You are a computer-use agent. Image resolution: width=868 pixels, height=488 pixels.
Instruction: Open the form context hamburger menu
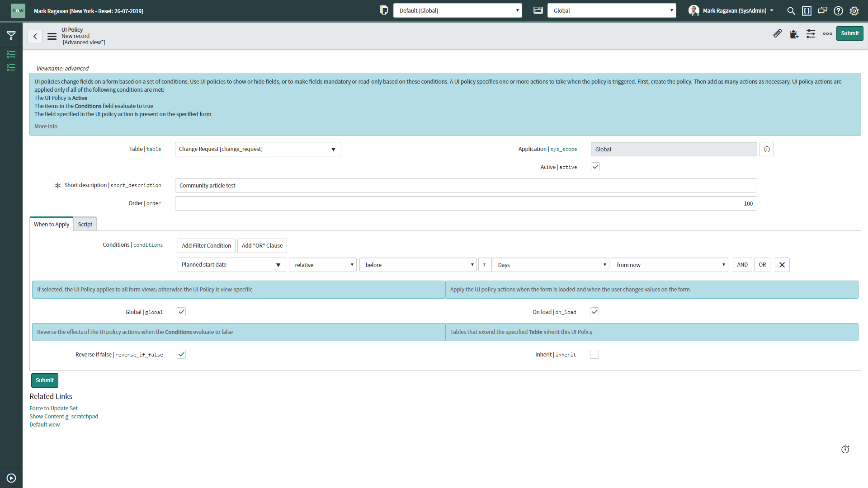coord(52,36)
